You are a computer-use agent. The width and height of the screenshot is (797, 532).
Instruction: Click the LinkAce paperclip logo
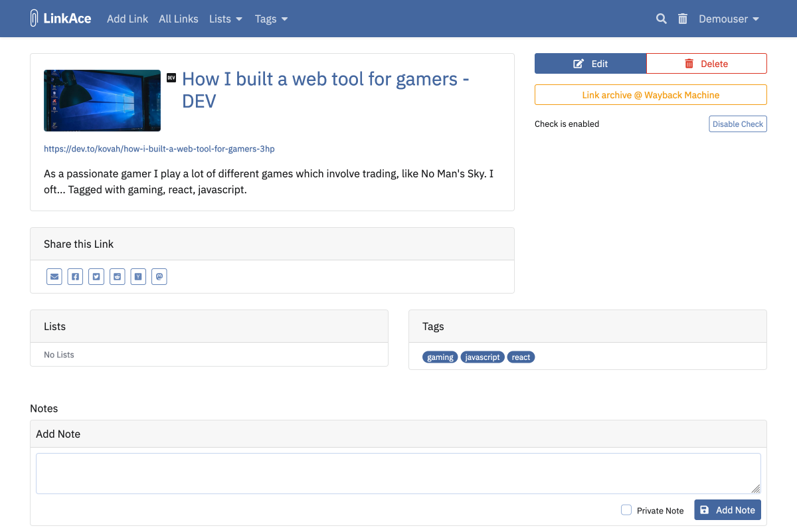34,18
